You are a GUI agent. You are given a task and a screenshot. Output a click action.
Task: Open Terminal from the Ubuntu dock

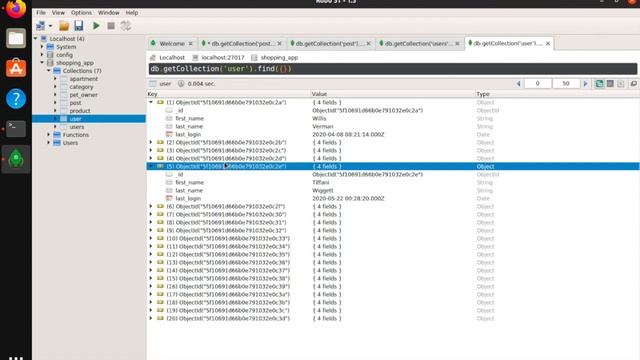(x=16, y=129)
